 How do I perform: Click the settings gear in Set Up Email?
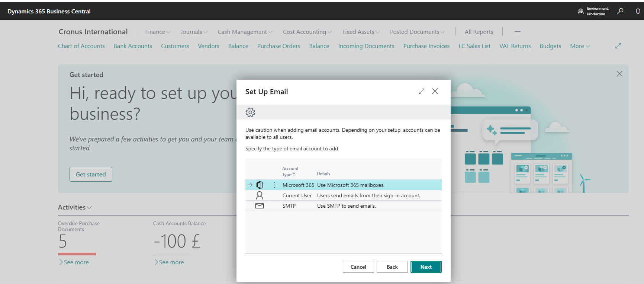point(250,112)
